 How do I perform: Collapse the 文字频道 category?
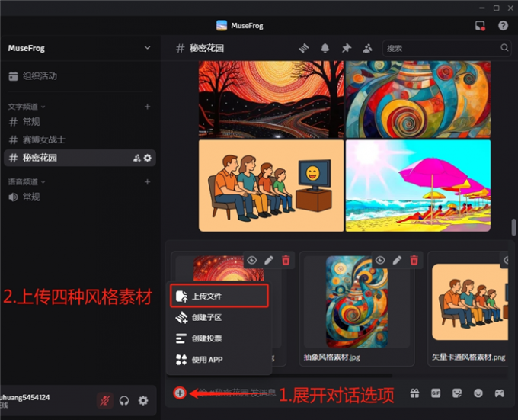coord(27,107)
